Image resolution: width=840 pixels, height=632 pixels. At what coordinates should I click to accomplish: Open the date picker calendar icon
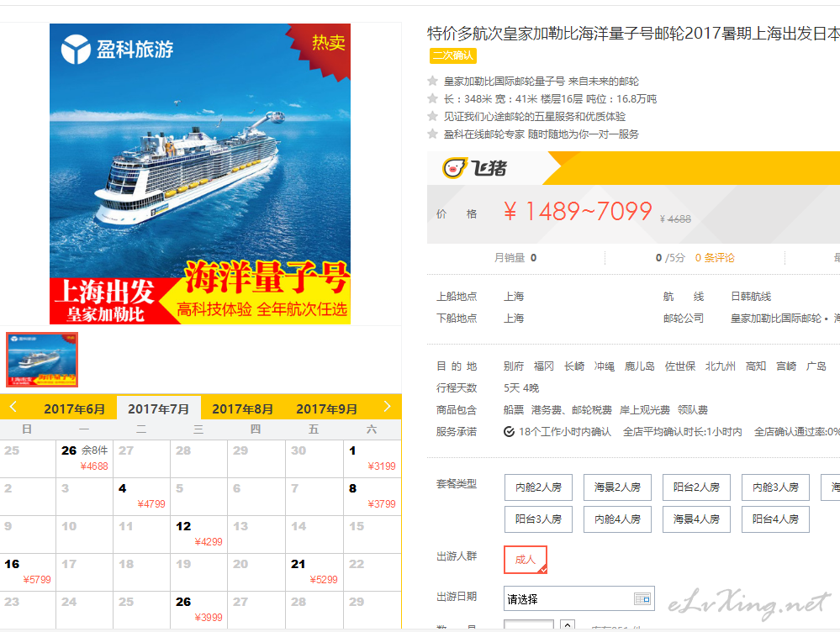[642, 598]
